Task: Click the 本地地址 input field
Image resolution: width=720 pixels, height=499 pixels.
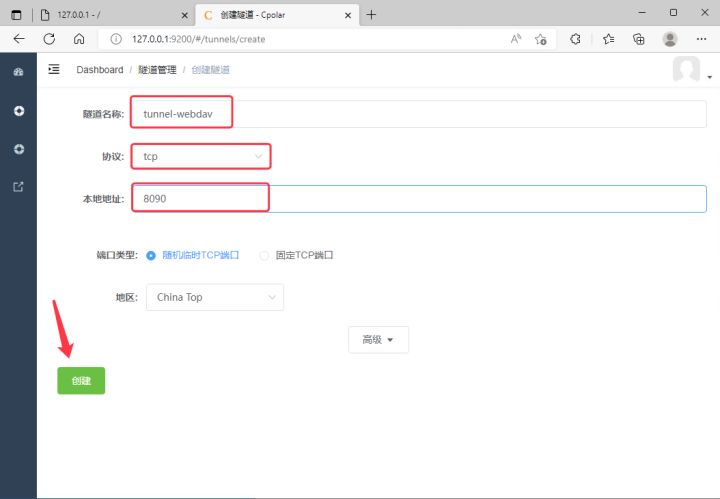Action: [420, 199]
